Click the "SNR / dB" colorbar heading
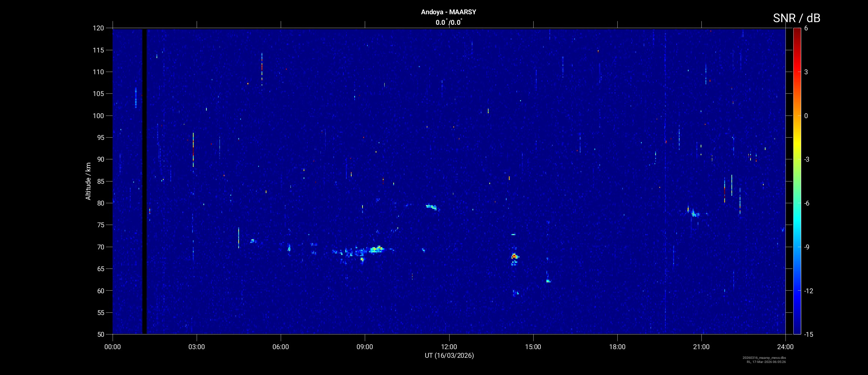Viewport: 868px width, 375px height. [796, 18]
